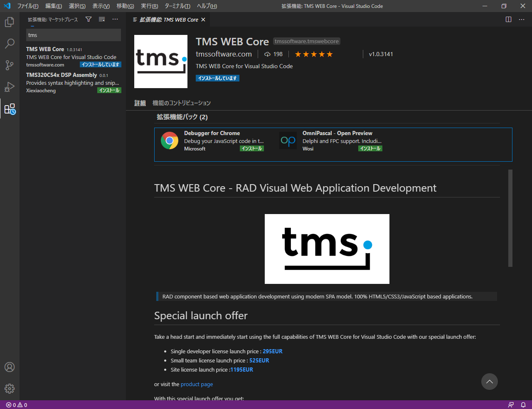Open the Search view icon
Viewport: 532px width, 409px height.
click(x=10, y=44)
